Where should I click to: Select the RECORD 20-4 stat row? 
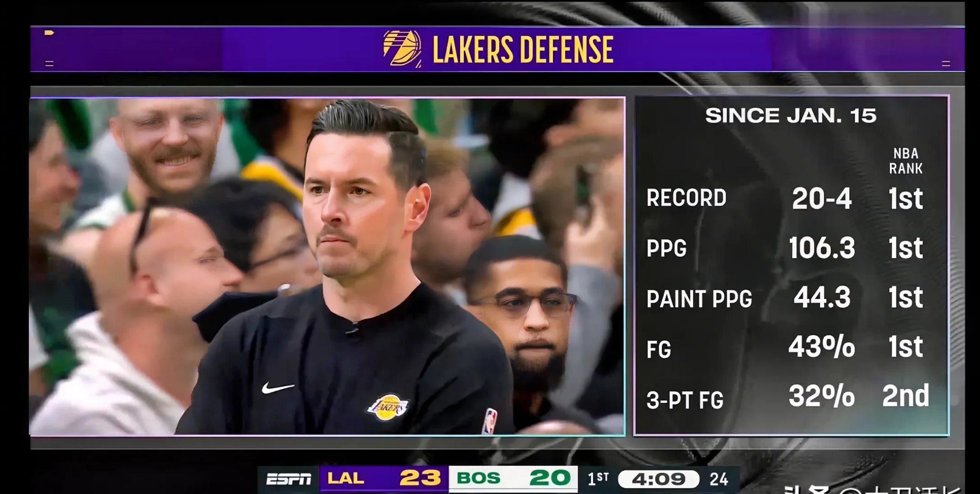(822, 199)
